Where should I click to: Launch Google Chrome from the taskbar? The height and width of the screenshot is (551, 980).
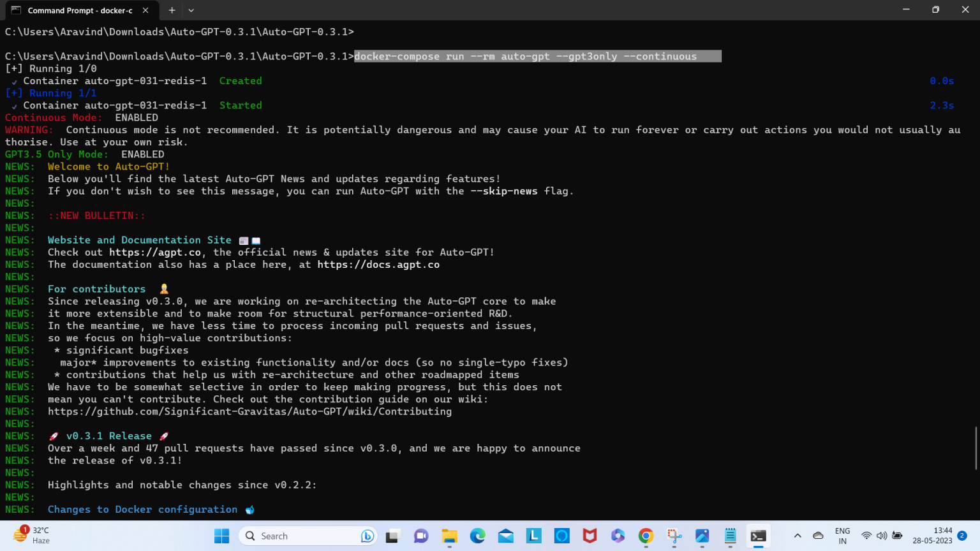[x=646, y=536]
